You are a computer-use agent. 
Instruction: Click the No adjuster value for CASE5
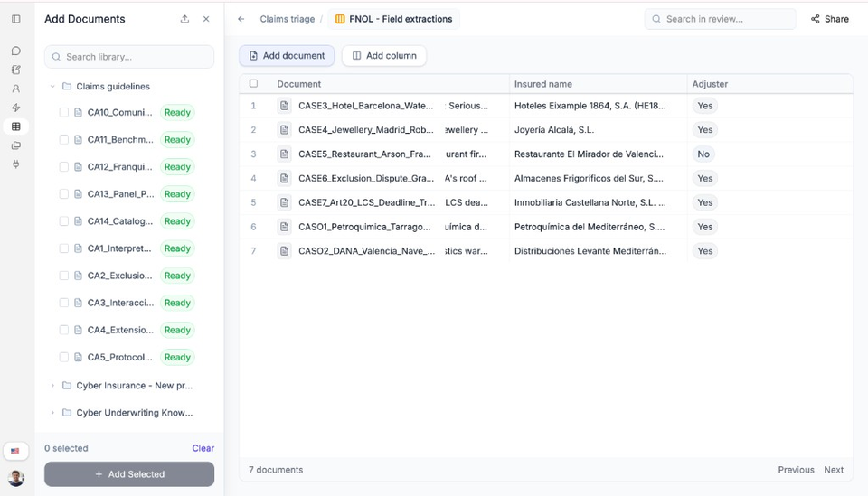point(703,154)
